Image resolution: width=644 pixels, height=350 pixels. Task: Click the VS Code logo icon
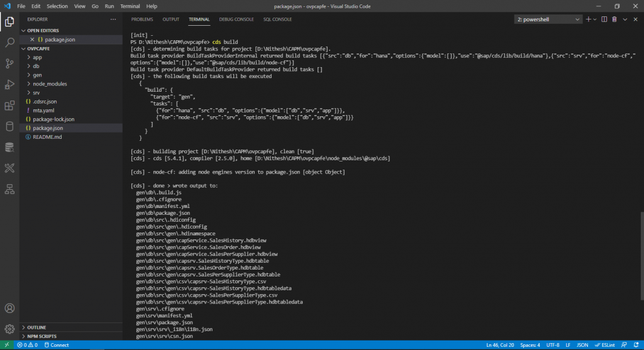point(7,6)
